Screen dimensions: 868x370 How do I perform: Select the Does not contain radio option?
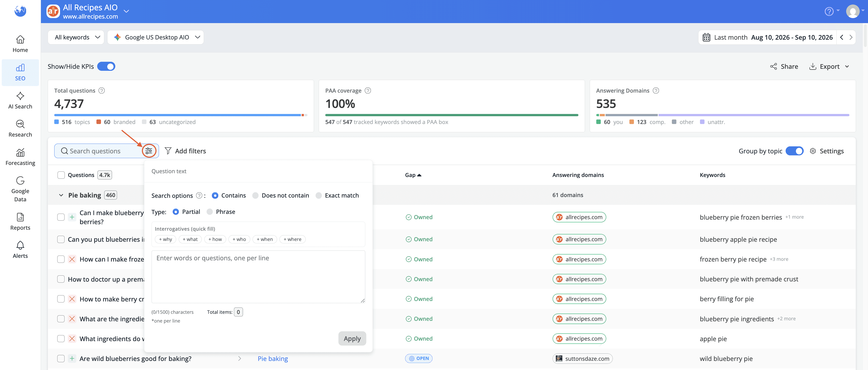(x=255, y=196)
